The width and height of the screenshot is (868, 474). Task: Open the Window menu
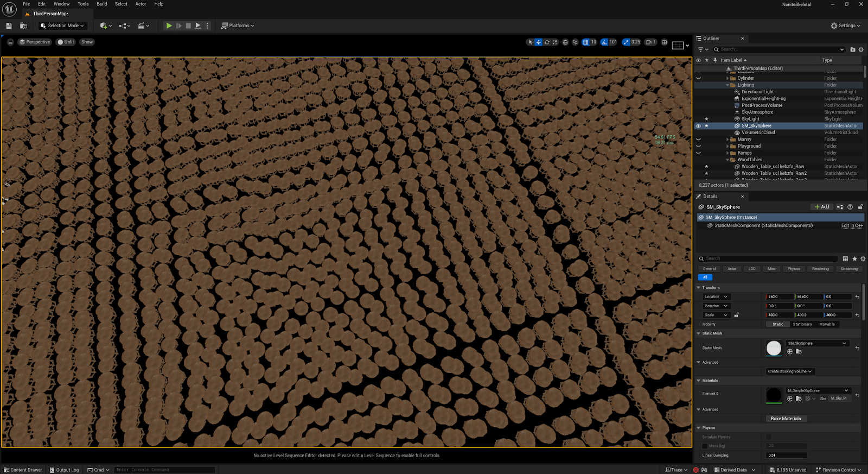[61, 4]
